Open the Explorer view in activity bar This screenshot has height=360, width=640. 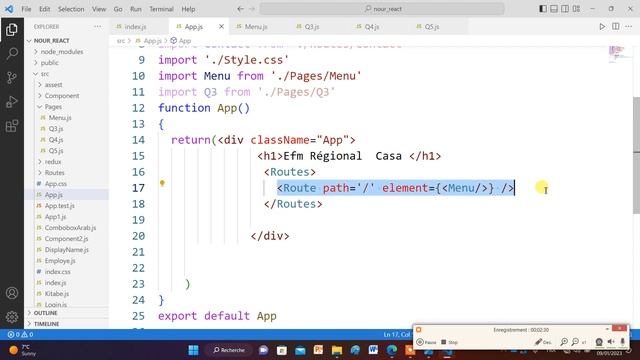tap(12, 29)
